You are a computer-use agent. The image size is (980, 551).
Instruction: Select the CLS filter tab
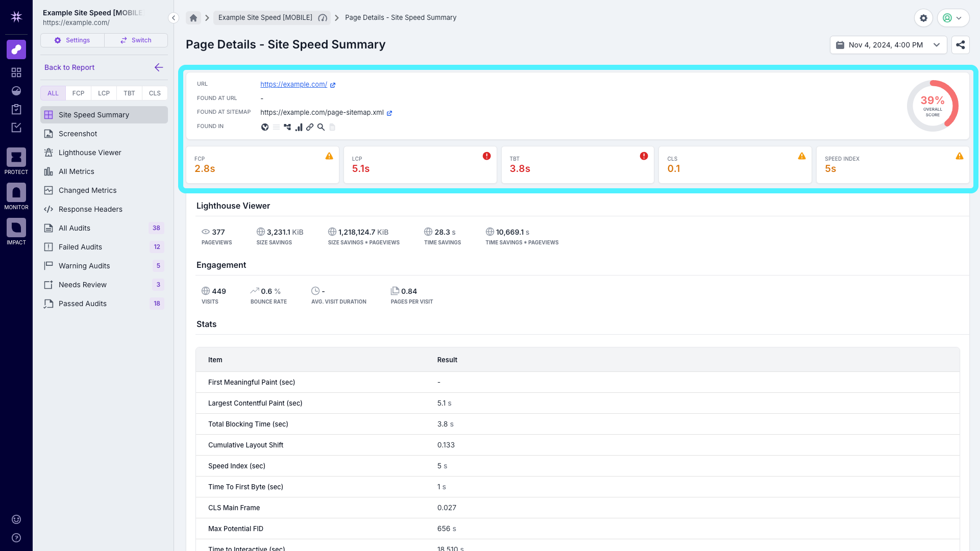pyautogui.click(x=155, y=93)
